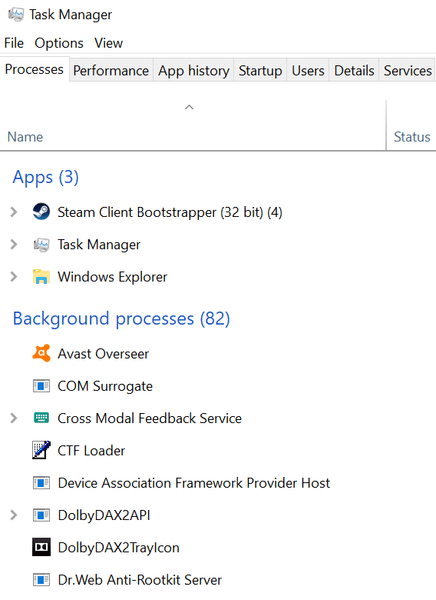Expand the Steam Client Bootstrapper process group
This screenshot has width=436, height=600.
click(14, 212)
